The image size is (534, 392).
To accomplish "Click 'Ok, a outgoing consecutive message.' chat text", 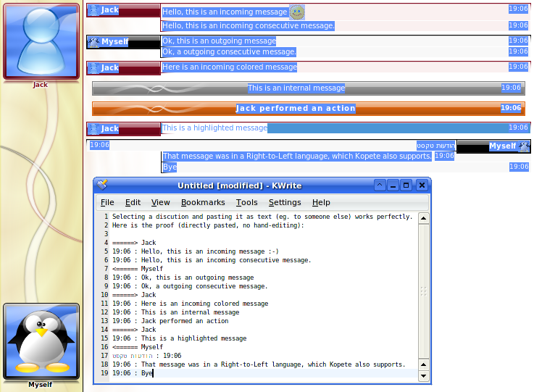I will coord(229,51).
